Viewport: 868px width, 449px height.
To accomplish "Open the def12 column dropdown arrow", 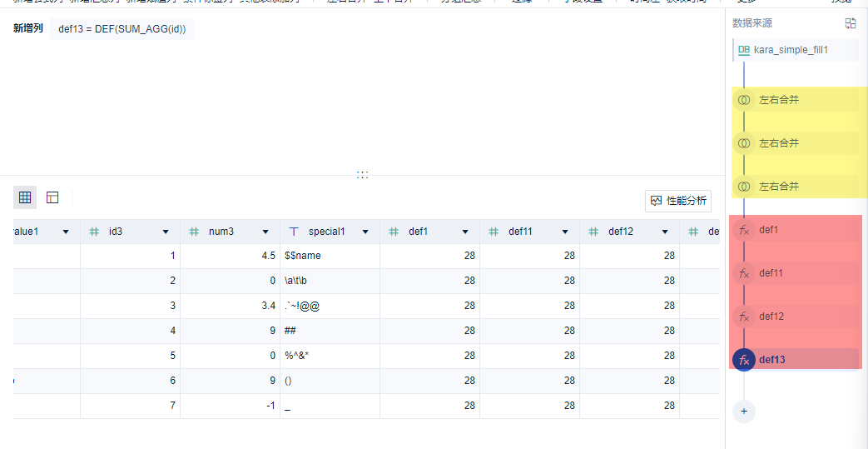I will (665, 232).
